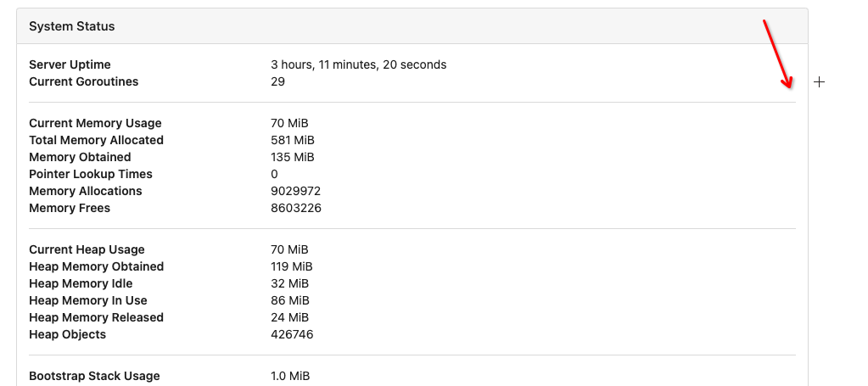Click the Heap Objects value 426746
Screen dimensions: 868x386
click(x=292, y=334)
